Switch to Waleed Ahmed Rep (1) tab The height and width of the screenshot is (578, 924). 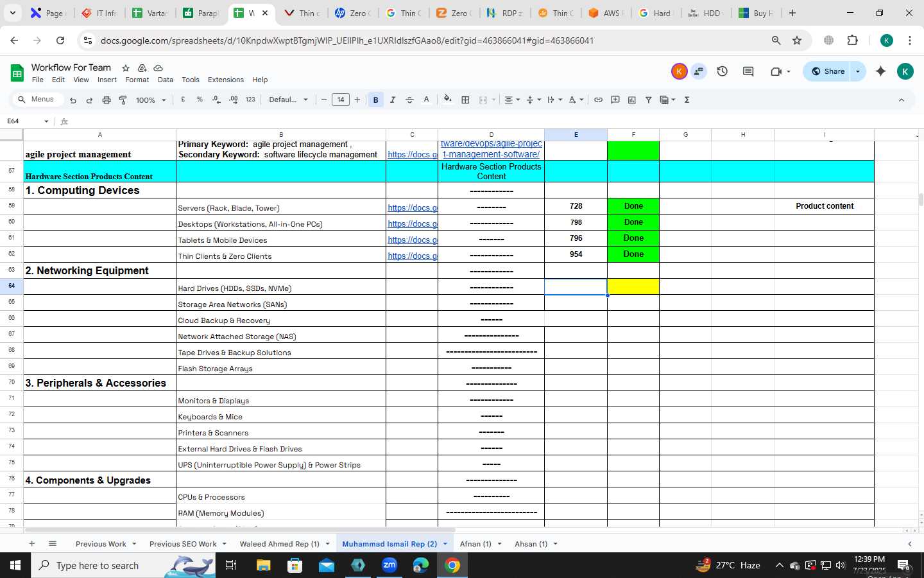[x=279, y=544]
